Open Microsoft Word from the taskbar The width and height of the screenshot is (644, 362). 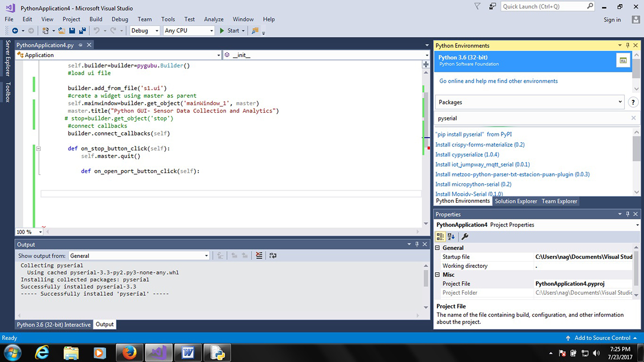(x=188, y=352)
